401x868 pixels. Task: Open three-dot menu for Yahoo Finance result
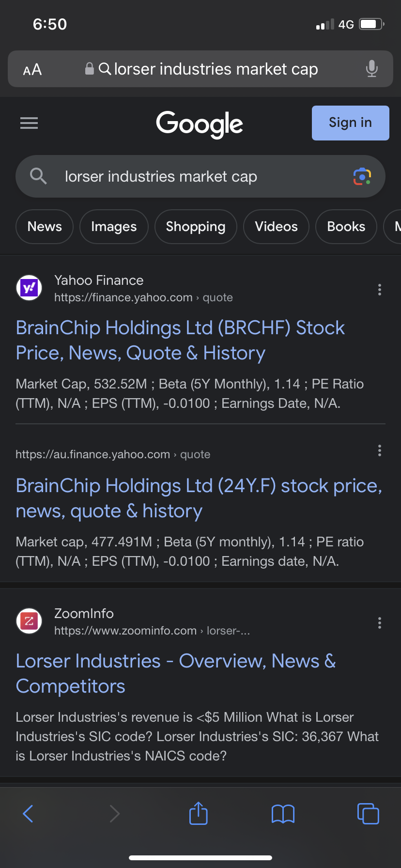point(379,290)
